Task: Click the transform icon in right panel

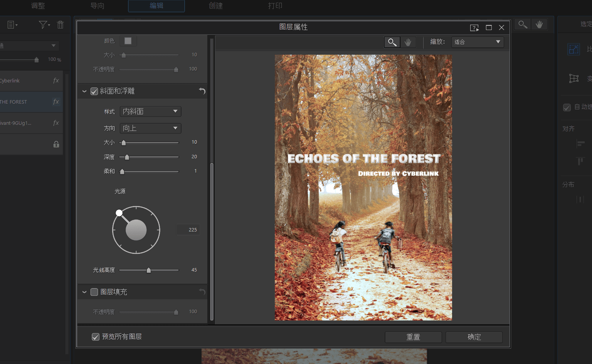Action: click(x=574, y=78)
